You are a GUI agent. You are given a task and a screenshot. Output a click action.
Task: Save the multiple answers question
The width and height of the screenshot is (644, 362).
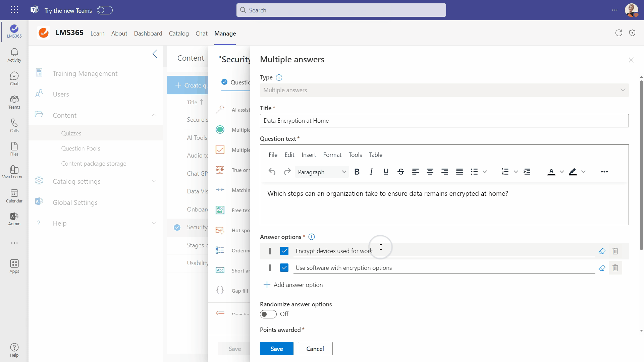pos(277,349)
